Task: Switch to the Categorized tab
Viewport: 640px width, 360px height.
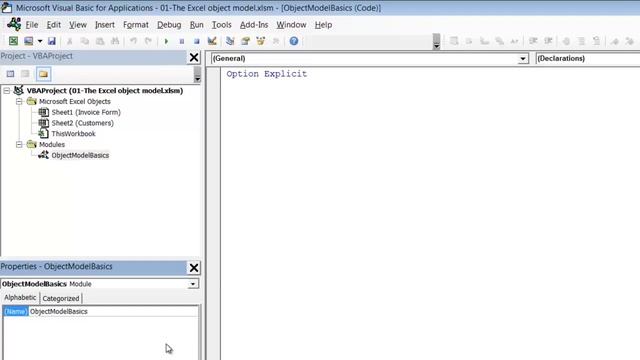Action: coord(61,298)
